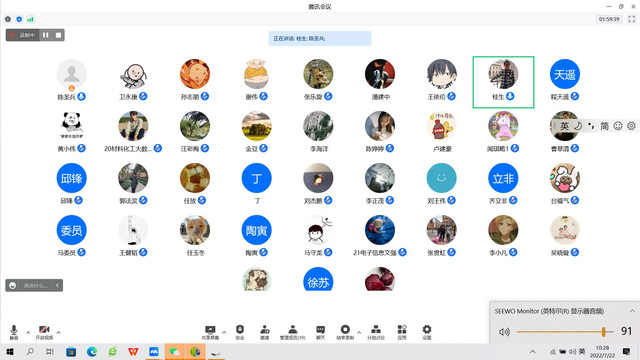Open Manage Members (管理成员) panel
The width and height of the screenshot is (640, 360).
(x=292, y=332)
